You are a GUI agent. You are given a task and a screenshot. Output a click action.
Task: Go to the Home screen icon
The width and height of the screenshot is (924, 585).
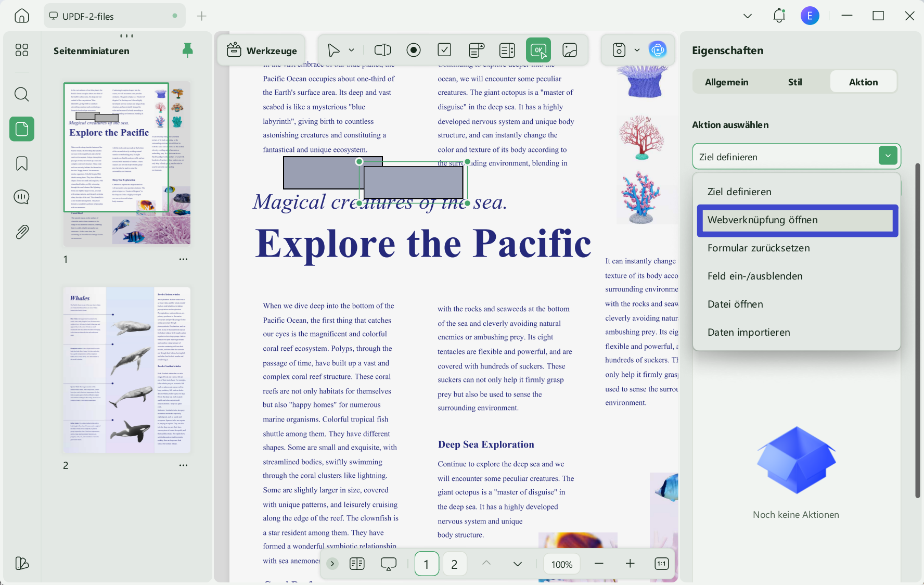coord(22,16)
